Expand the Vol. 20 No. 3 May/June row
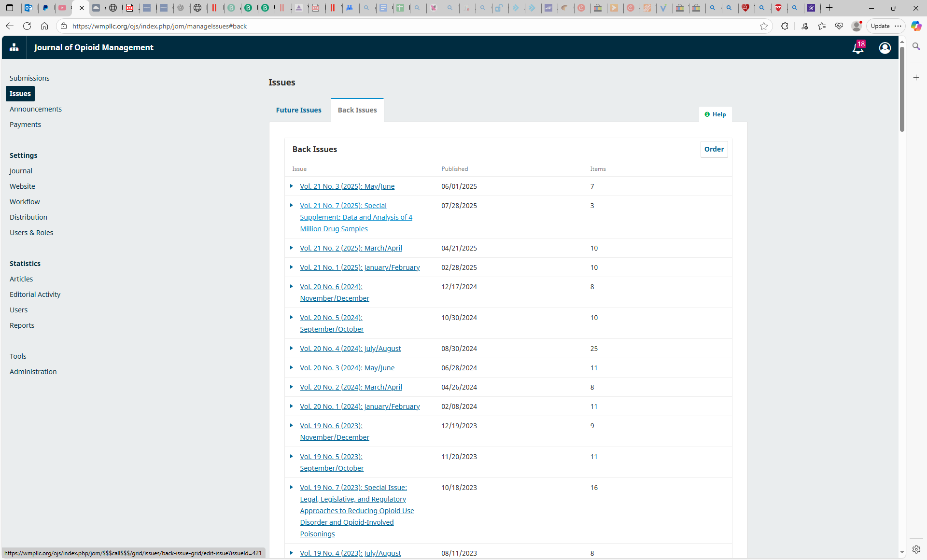The image size is (927, 560). (x=292, y=367)
